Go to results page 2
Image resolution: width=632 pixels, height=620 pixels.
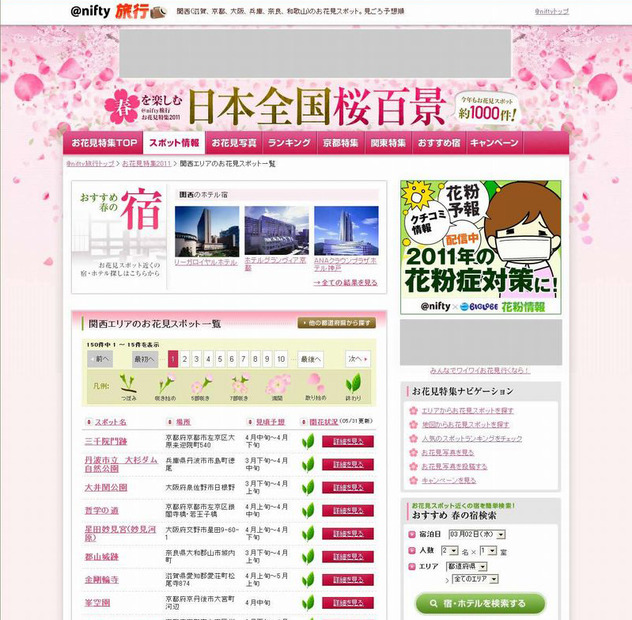coord(185,359)
